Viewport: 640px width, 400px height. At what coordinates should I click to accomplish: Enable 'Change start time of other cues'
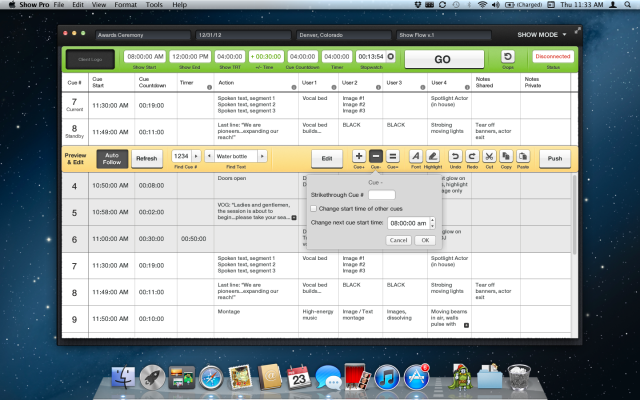[x=315, y=207]
